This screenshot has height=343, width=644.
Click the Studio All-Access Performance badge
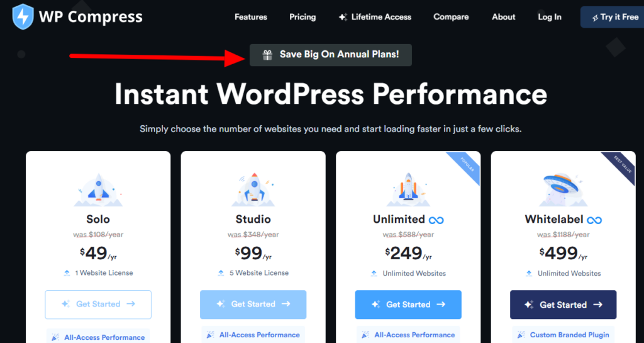[253, 335]
